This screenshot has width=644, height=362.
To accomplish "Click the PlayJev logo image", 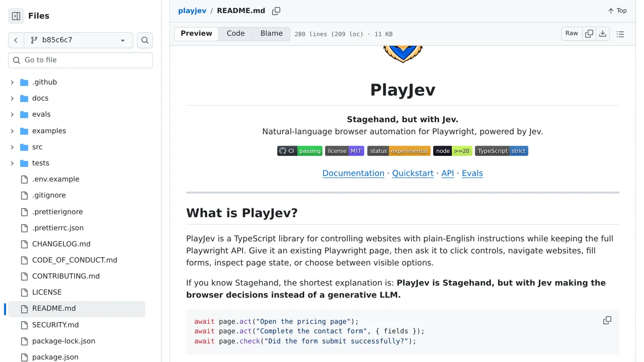I will (x=403, y=53).
